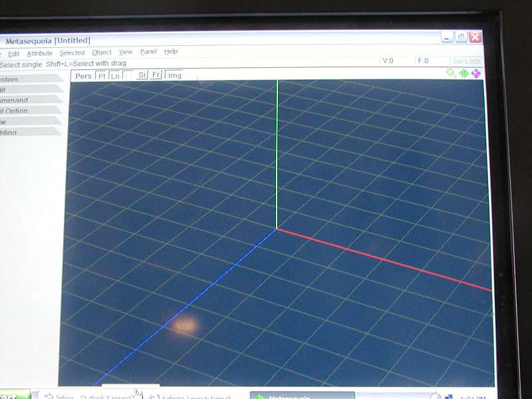Switch to Inbox Outlook Express taskbar item
The height and width of the screenshot is (399, 532).
coord(89,396)
